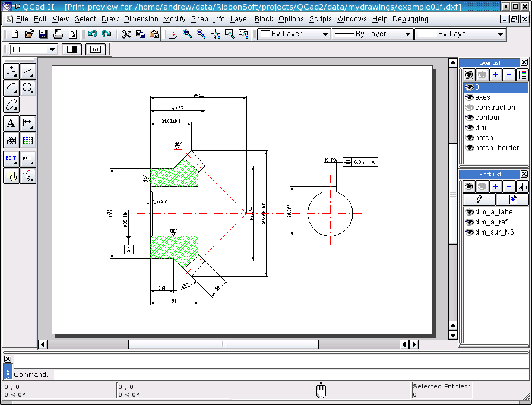Hide the axes layer

click(x=469, y=97)
